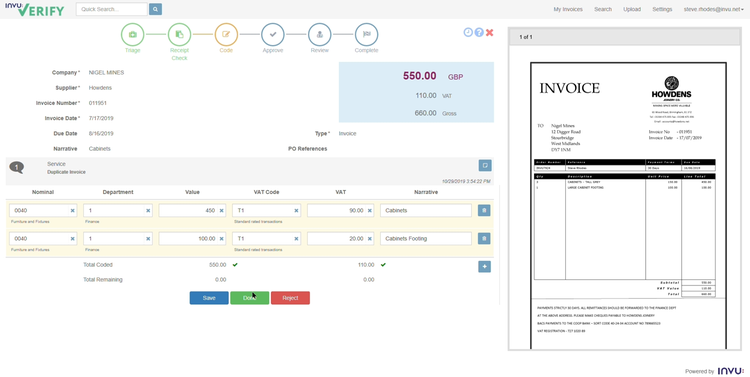Delete the Cabinets coding line
Viewport: 750px width, 377px height.
484,211
